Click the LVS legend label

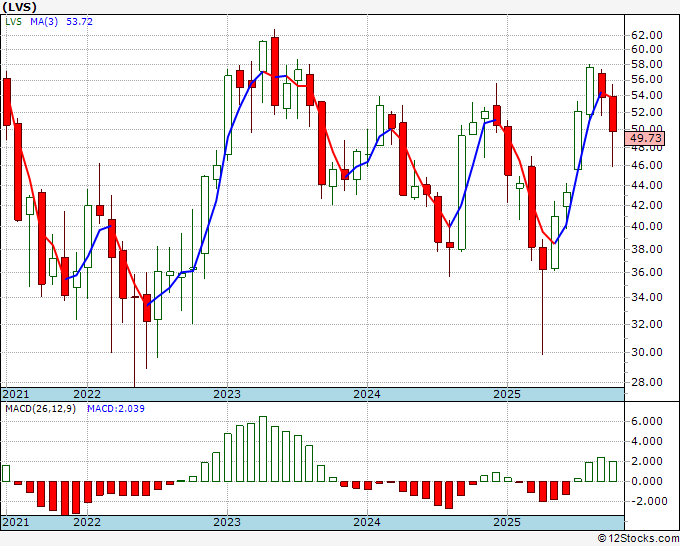point(13,22)
